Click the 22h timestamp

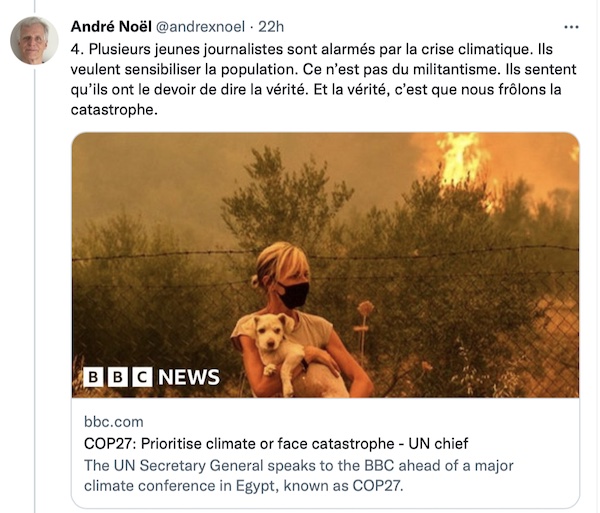[x=271, y=27]
